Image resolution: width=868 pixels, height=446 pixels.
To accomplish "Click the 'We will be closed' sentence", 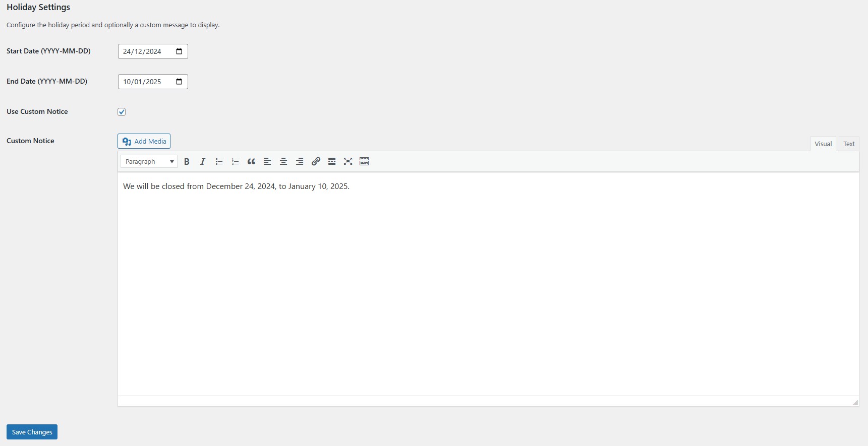I will pyautogui.click(x=236, y=186).
